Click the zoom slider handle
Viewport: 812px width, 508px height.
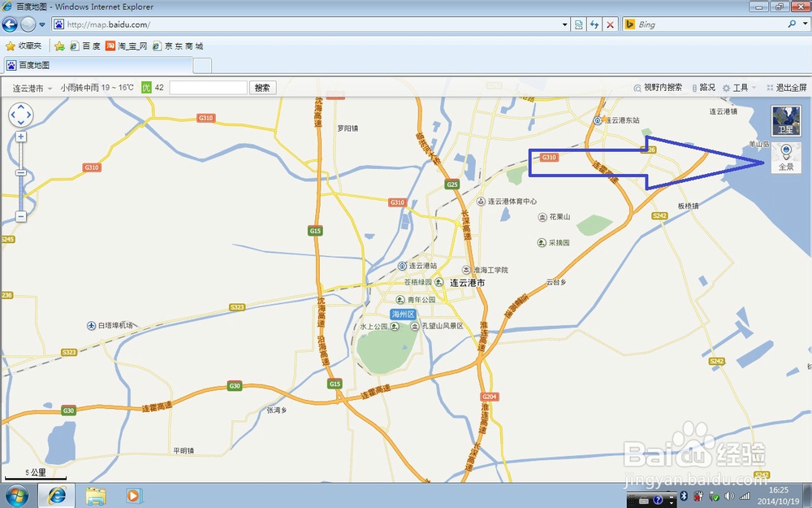click(21, 172)
